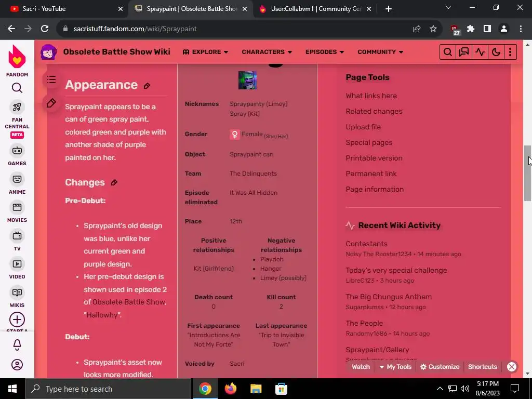Switch to the Sacri - YouTube tab
Viewport: 532px width, 399px height.
(64, 9)
